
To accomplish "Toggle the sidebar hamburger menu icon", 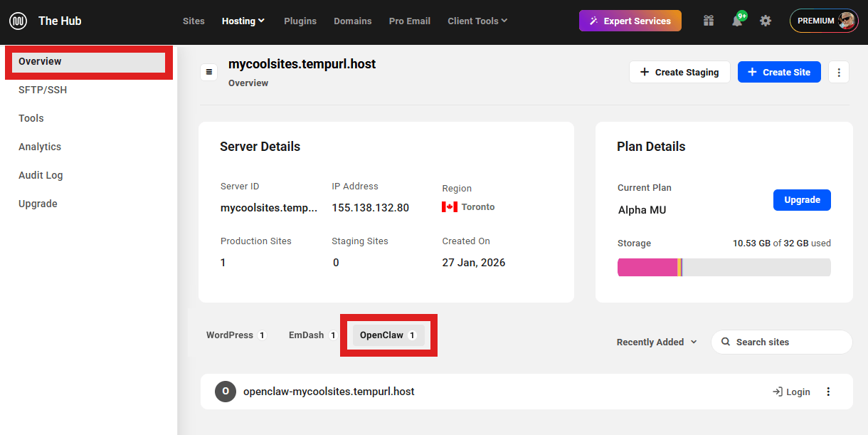I will tap(209, 72).
